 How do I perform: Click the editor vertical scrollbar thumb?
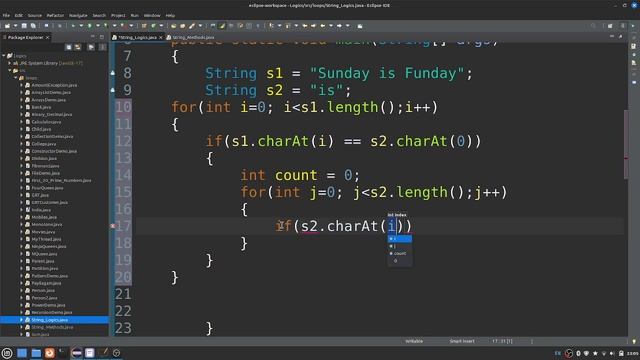click(626, 144)
